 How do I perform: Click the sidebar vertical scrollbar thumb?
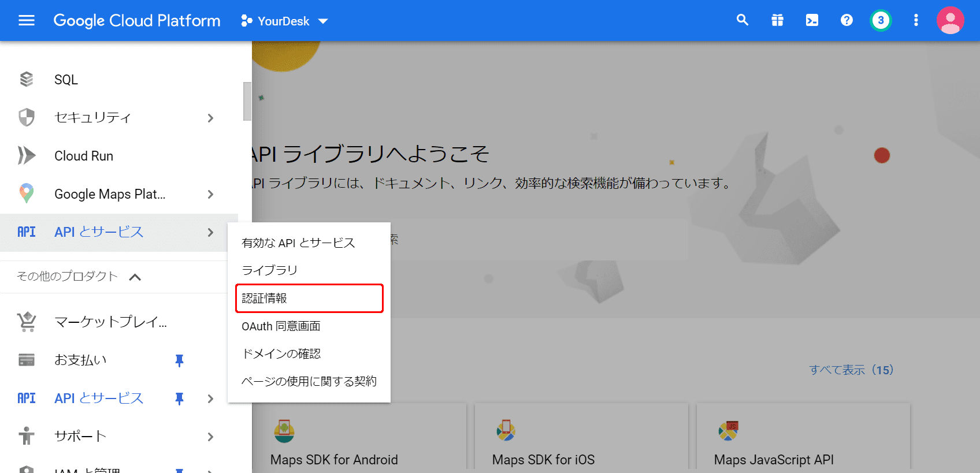(x=247, y=101)
